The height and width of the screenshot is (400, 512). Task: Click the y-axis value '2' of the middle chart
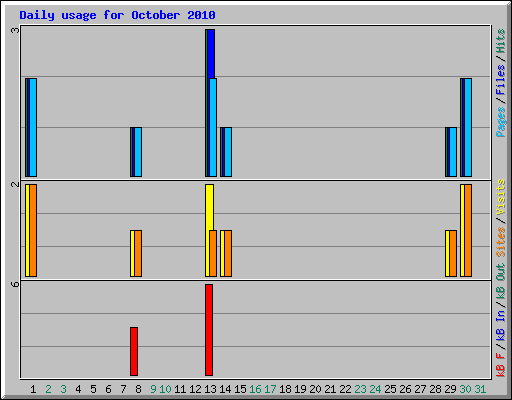click(15, 184)
